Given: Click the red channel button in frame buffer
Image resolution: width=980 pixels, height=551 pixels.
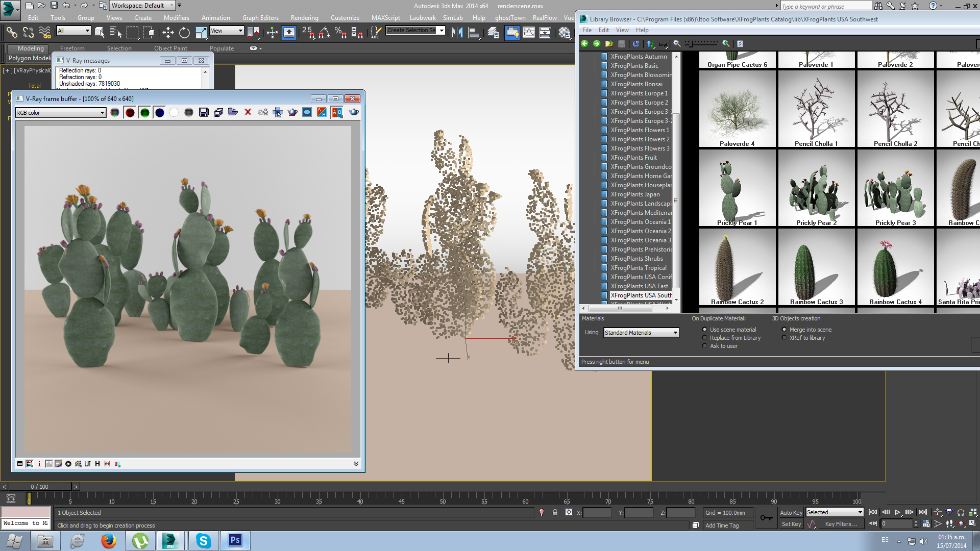Looking at the screenshot, I should 130,113.
